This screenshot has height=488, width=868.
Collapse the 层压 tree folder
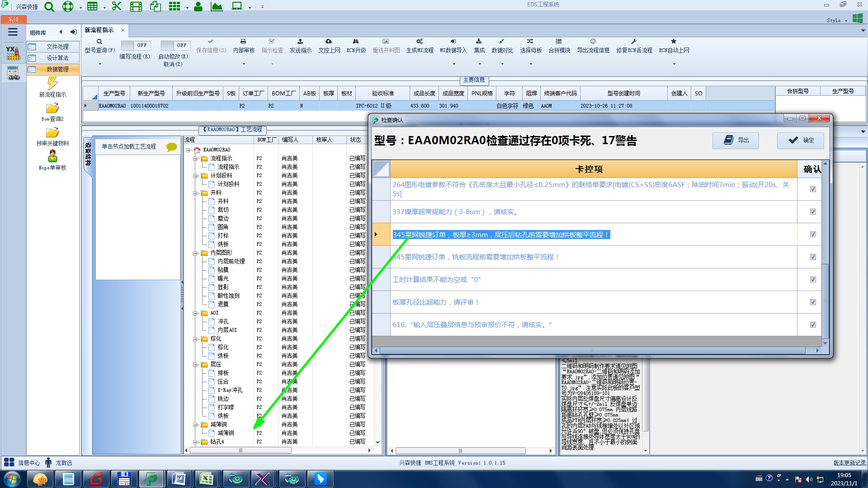196,365
